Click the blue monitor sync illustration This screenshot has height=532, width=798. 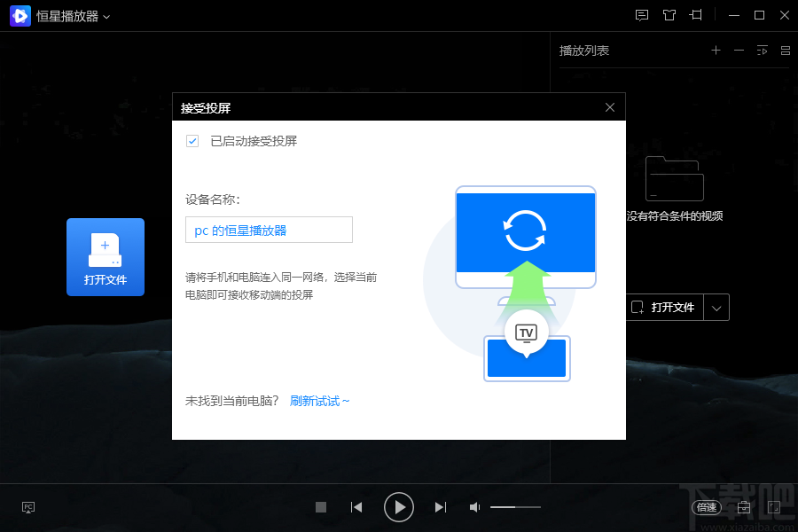(x=526, y=237)
